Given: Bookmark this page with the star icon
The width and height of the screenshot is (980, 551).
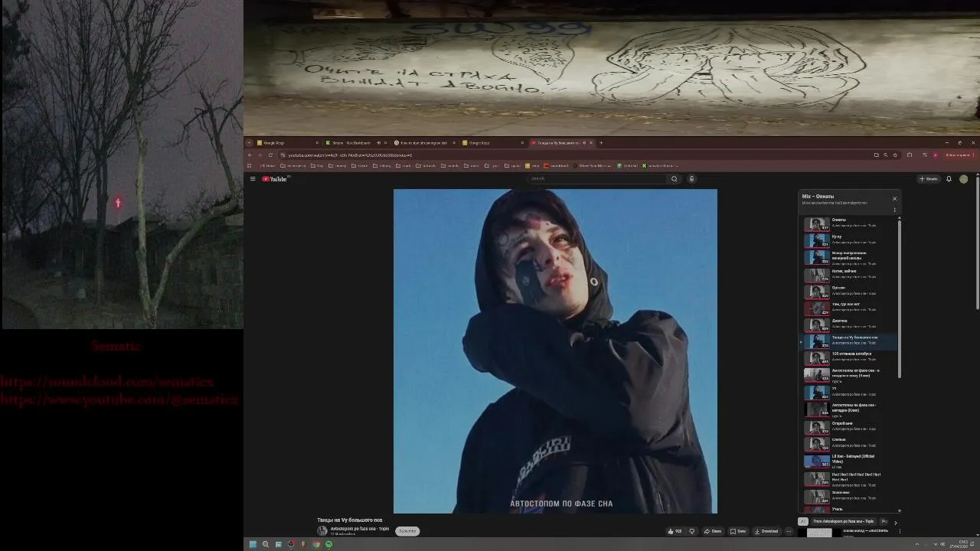Looking at the screenshot, I should click(895, 155).
